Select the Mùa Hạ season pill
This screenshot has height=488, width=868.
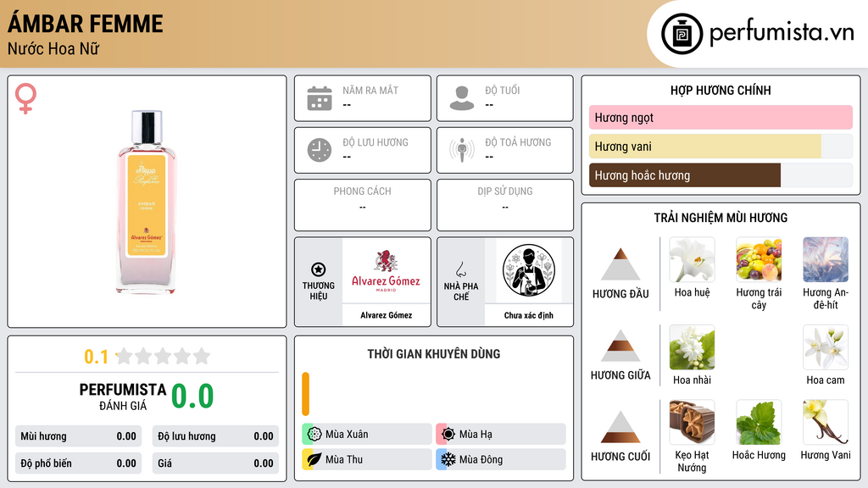click(x=501, y=435)
